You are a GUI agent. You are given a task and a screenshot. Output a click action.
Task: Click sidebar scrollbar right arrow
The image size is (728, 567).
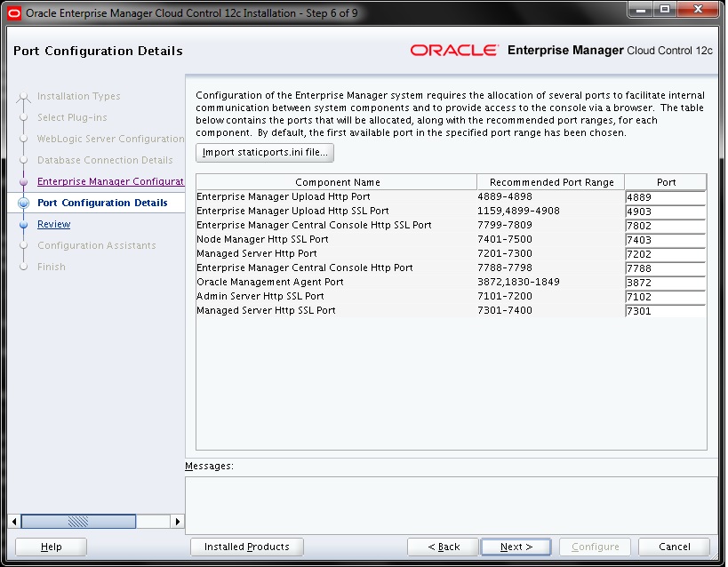click(x=178, y=522)
